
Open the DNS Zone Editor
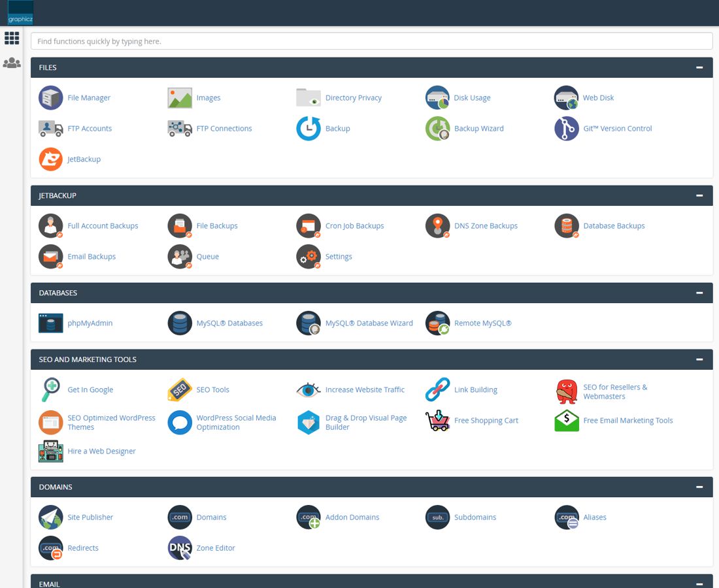coord(216,547)
